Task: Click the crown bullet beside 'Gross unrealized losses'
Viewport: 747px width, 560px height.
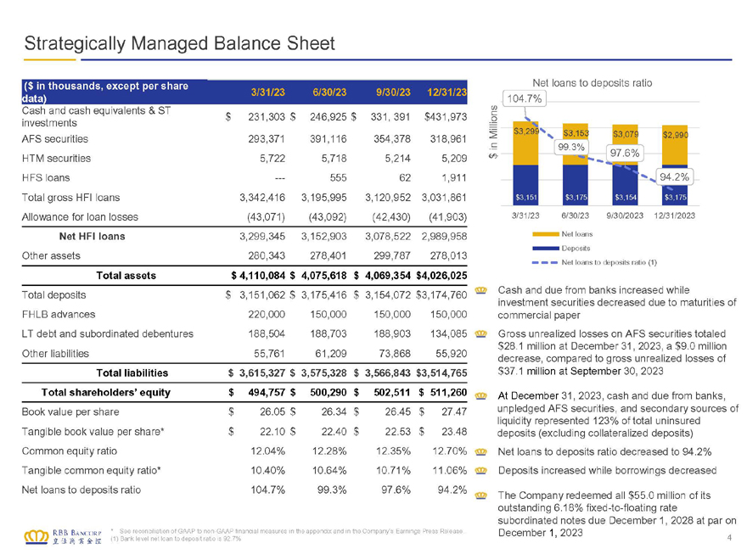Action: tap(481, 333)
